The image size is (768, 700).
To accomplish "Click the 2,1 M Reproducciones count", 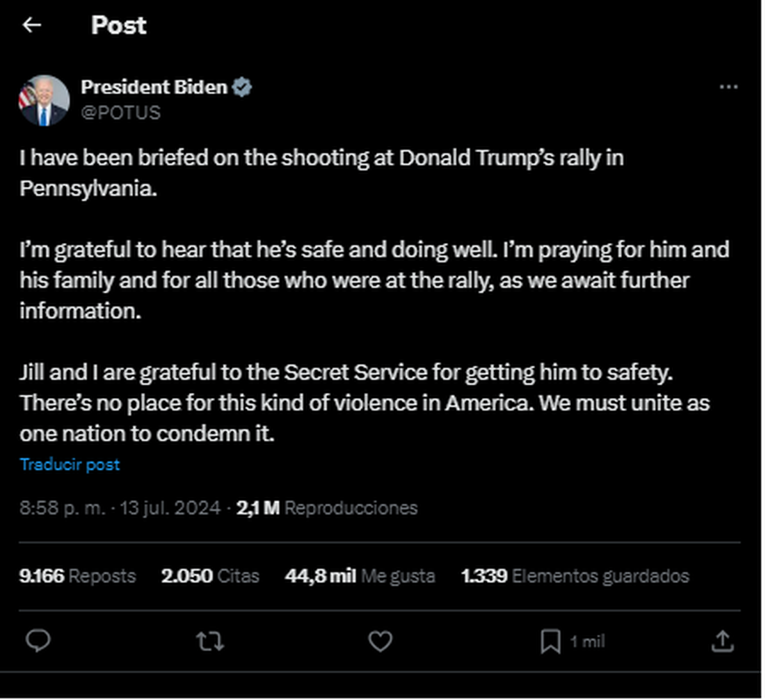I will (326, 508).
